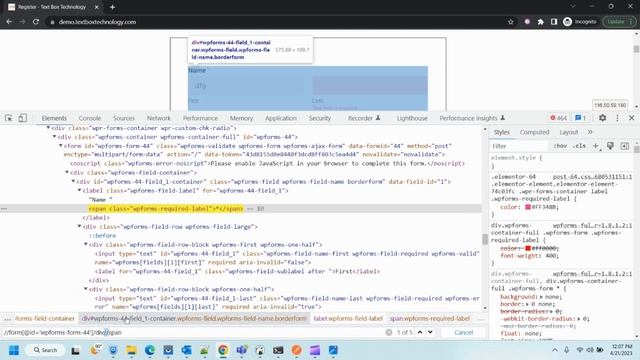Toggle the .cls class editor
The height and width of the screenshot is (360, 640).
579,146
